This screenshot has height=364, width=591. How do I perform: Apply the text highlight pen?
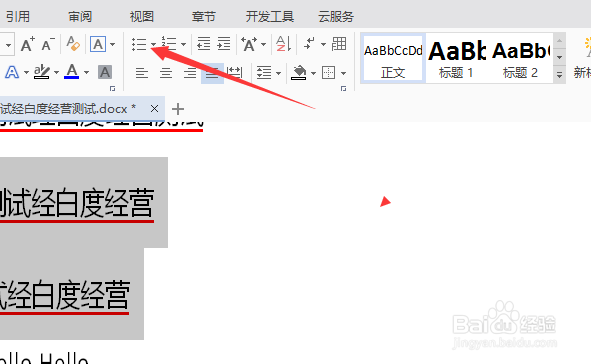coord(41,72)
